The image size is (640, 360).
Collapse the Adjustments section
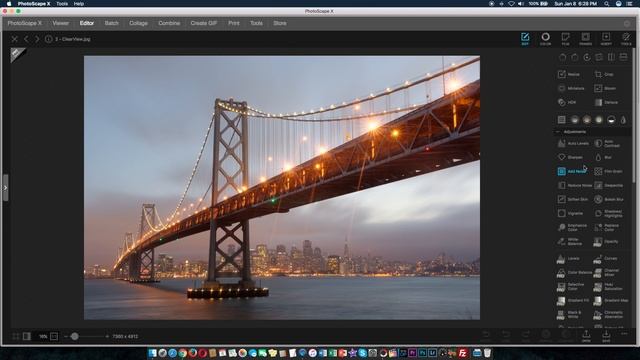558,132
